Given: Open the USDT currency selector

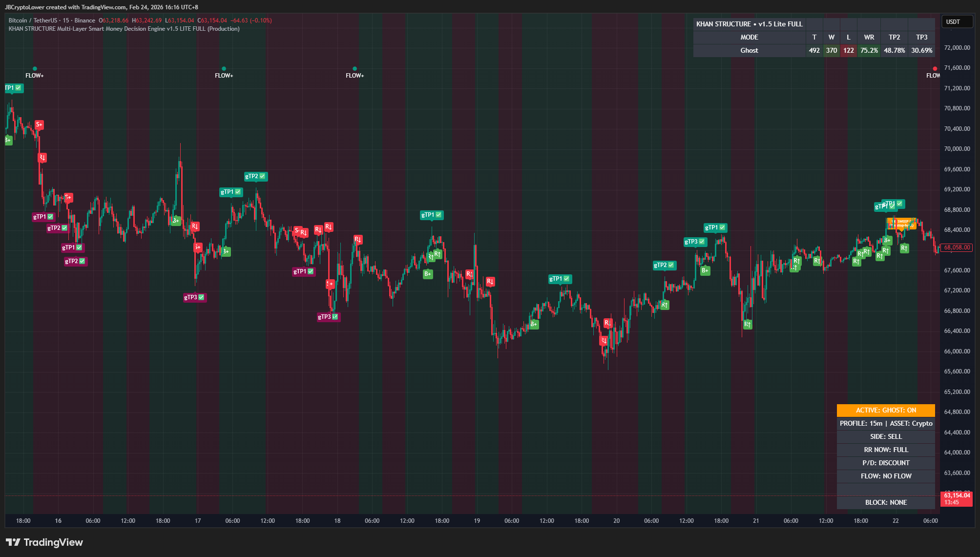Looking at the screenshot, I should click(957, 21).
